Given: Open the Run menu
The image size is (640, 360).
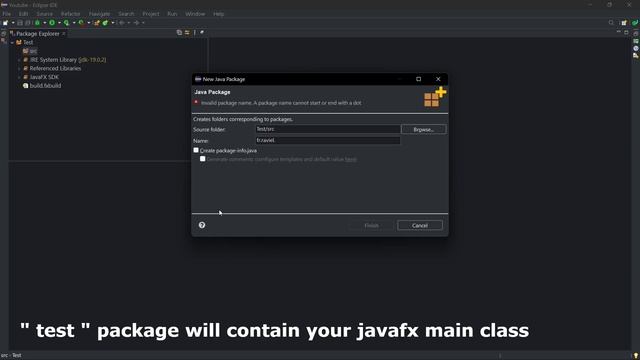Looking at the screenshot, I should pyautogui.click(x=172, y=13).
